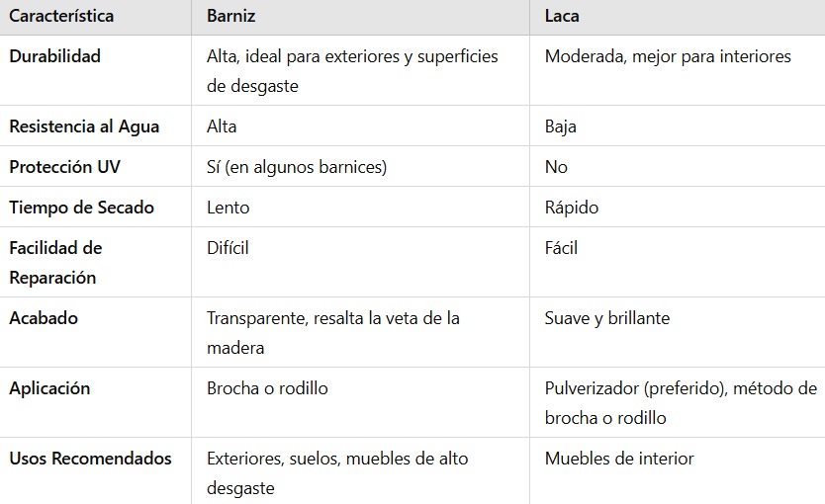Click the Usos Recomendados row label
This screenshot has width=825, height=504.
[90, 459]
